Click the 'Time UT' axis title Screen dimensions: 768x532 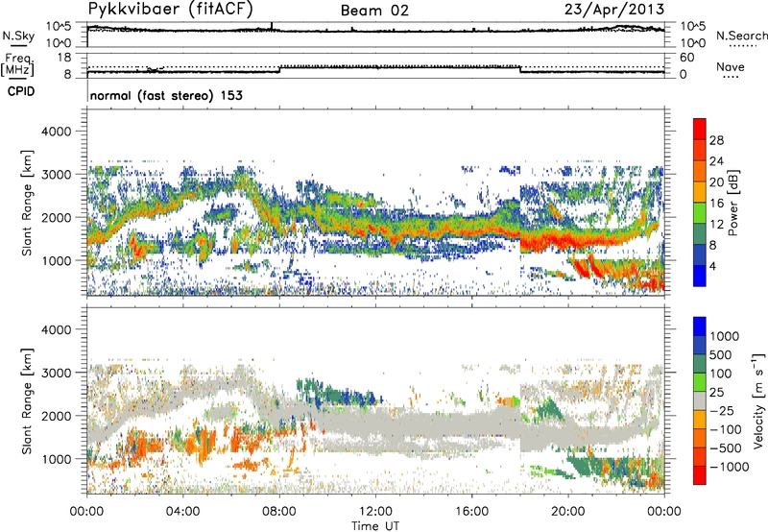(x=375, y=526)
